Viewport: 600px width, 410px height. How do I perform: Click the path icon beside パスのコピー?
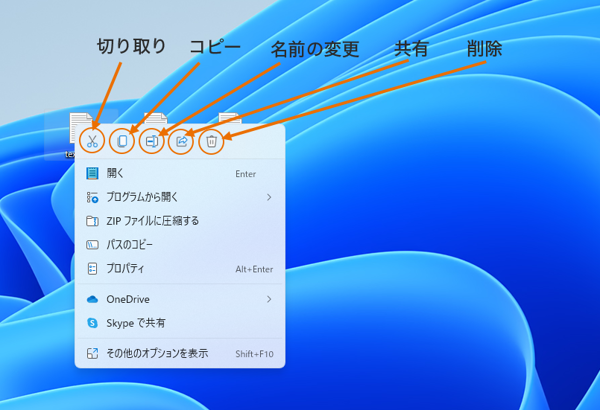pyautogui.click(x=92, y=245)
